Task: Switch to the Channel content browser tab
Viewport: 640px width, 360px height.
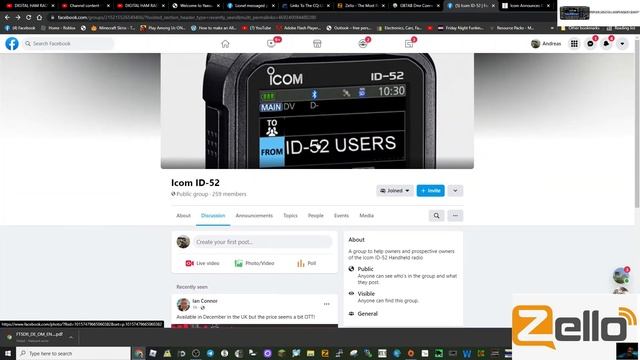Action: point(84,6)
